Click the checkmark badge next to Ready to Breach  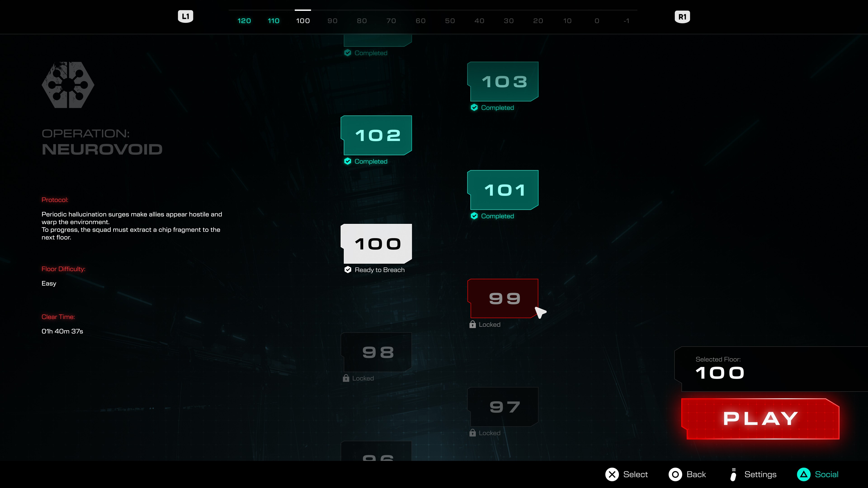[348, 270]
